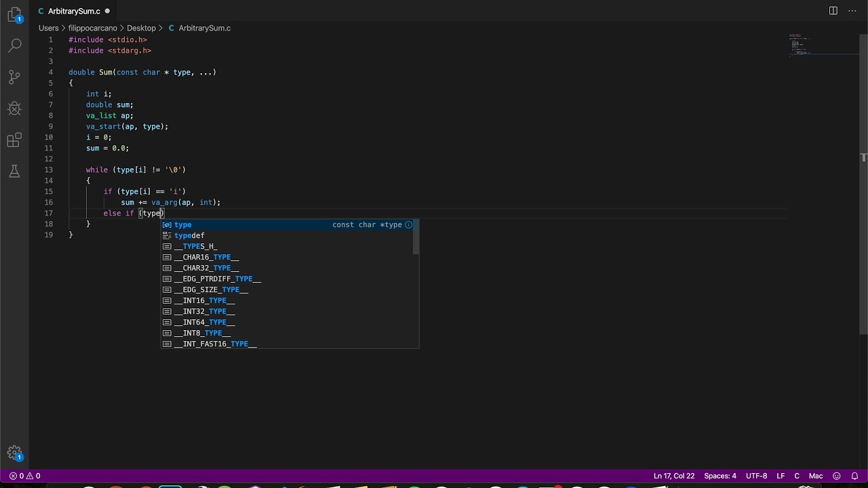Click unsaved dot on ArbitrarySum.c tab
868x488 pixels.
(107, 11)
